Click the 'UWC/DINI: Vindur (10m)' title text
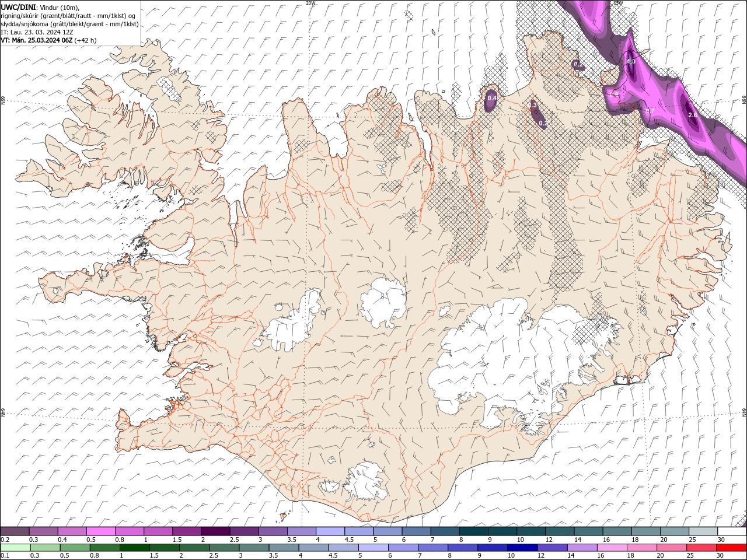Viewport: 747px width, 560px height. (x=40, y=7)
